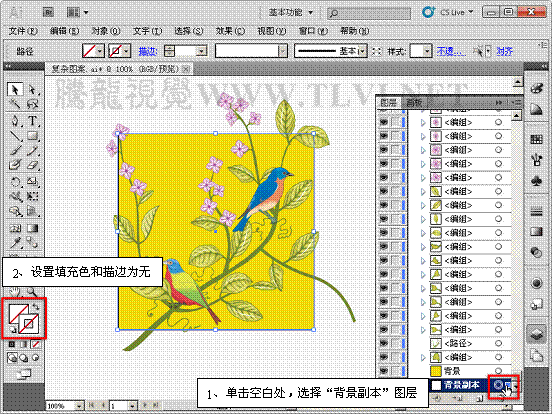This screenshot has height=414, width=553.
Task: Open the 对象(O) menu
Action: click(x=106, y=31)
